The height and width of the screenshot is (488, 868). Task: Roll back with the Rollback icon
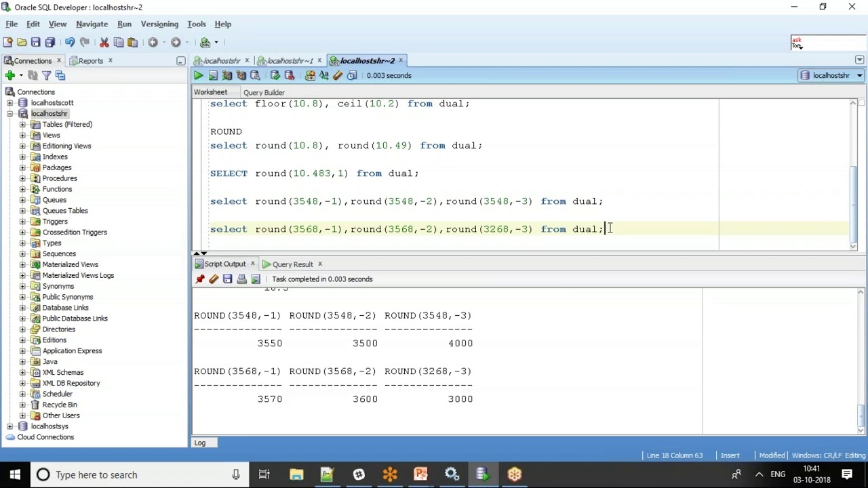click(289, 75)
